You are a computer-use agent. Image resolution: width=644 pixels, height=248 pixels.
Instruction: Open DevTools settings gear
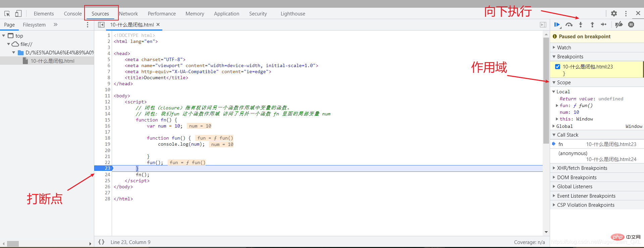(x=614, y=13)
